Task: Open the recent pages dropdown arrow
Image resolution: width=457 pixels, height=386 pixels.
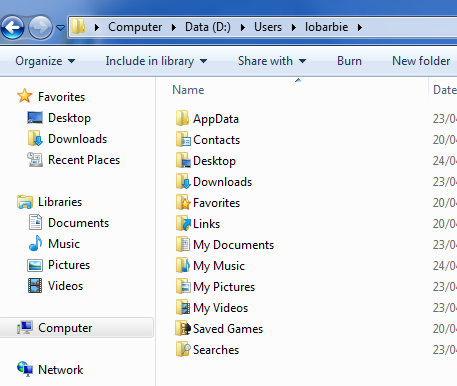Action: click(x=60, y=28)
